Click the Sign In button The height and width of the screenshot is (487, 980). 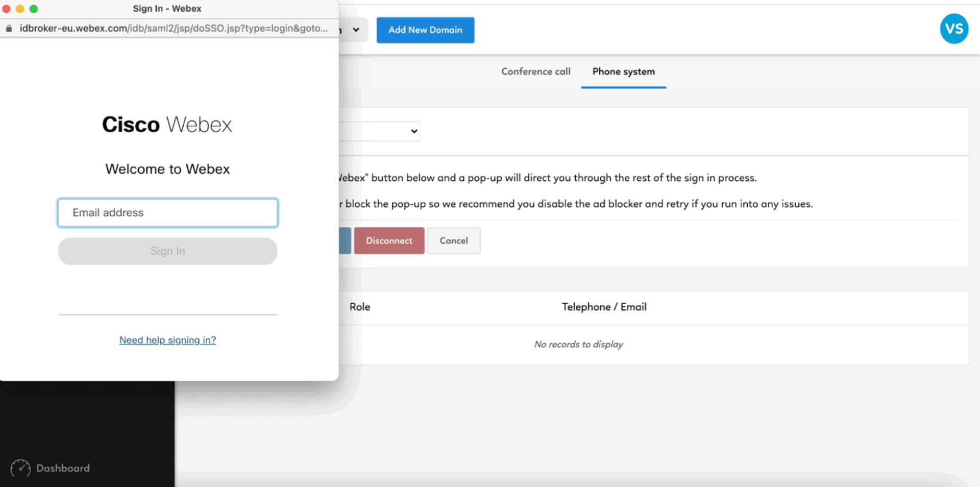(167, 251)
